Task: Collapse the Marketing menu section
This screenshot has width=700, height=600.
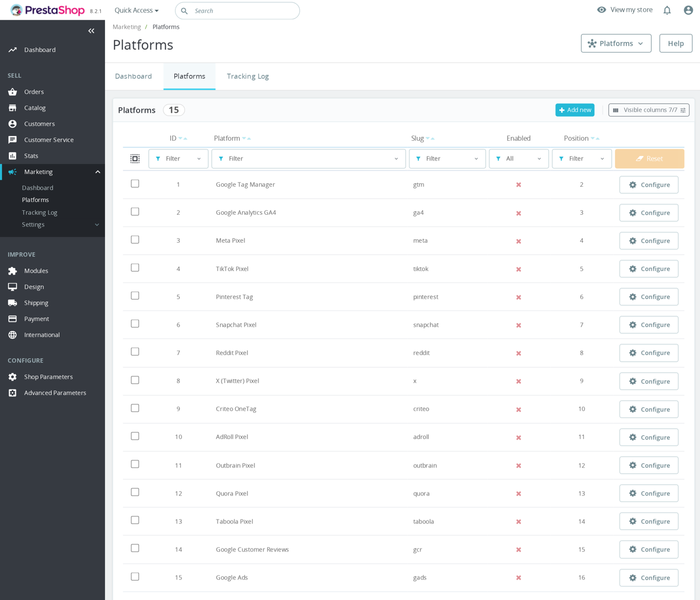Action: 97,172
